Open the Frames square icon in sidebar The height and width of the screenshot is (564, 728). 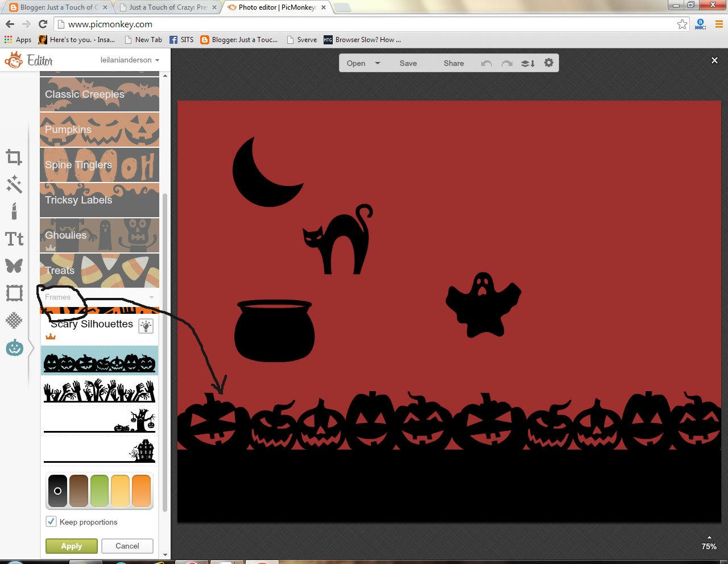click(14, 293)
